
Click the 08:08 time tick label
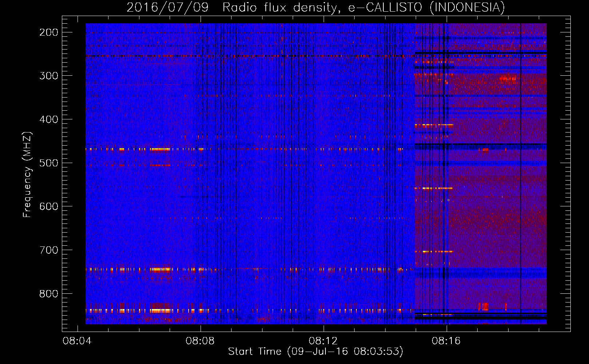(x=200, y=341)
